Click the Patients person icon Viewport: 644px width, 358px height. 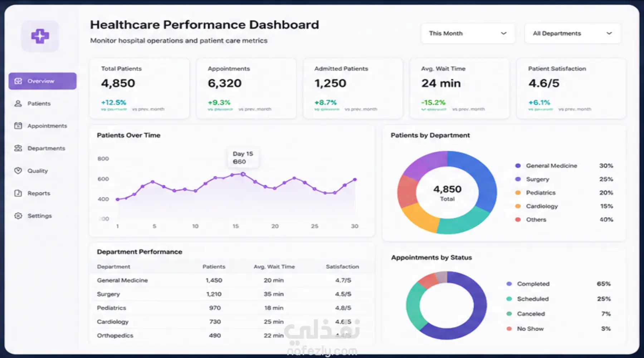tap(18, 103)
